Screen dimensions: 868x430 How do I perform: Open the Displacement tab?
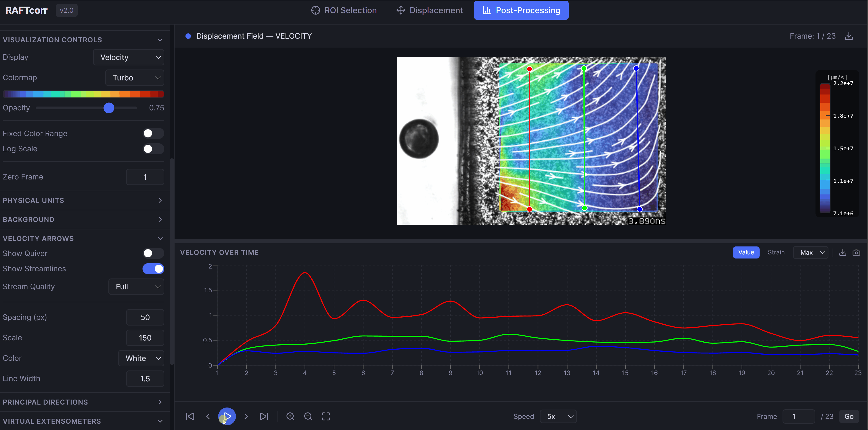pyautogui.click(x=430, y=10)
